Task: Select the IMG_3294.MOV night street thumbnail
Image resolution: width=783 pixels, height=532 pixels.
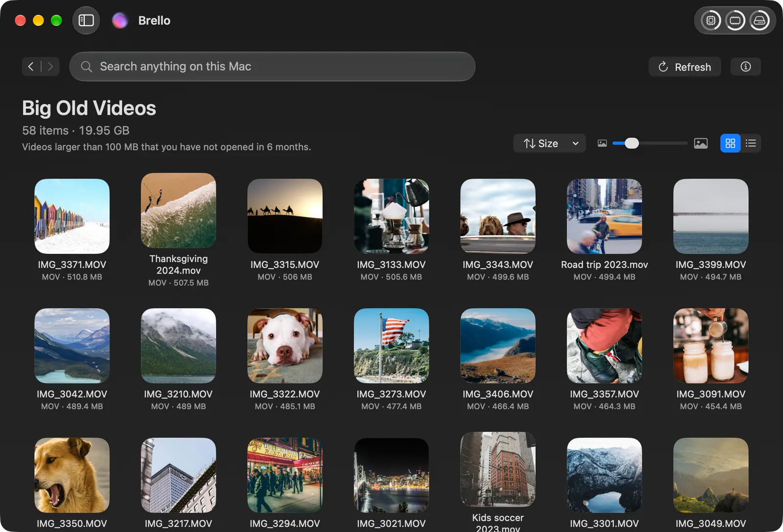Action: 285,475
